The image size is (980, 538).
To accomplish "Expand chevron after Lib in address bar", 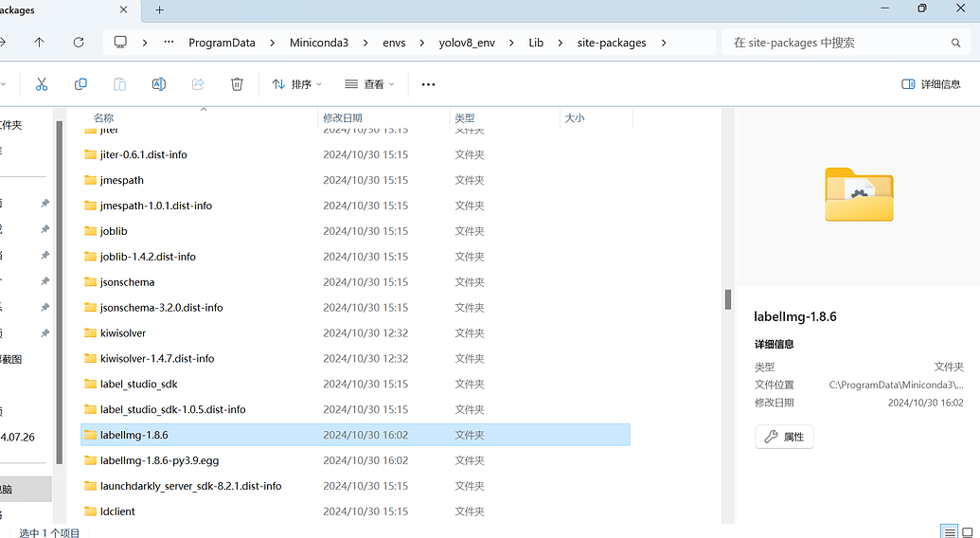I will click(560, 43).
